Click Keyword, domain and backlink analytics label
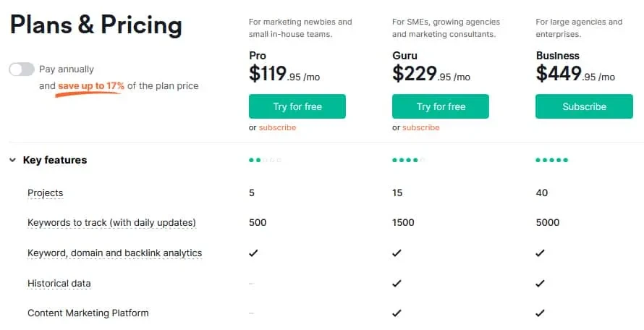Image resolution: width=644 pixels, height=330 pixels. [114, 253]
